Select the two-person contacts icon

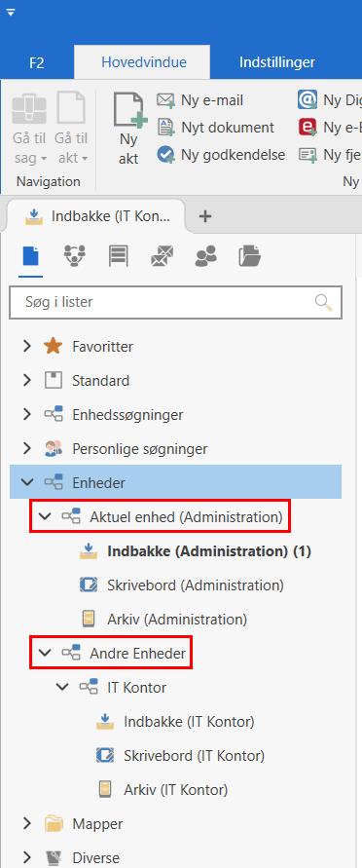(206, 256)
